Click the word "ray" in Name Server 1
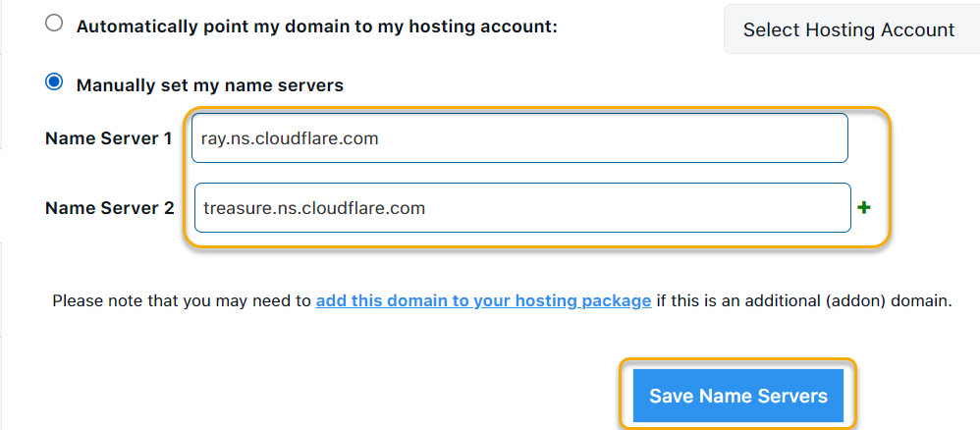The width and height of the screenshot is (980, 430). pos(213,139)
